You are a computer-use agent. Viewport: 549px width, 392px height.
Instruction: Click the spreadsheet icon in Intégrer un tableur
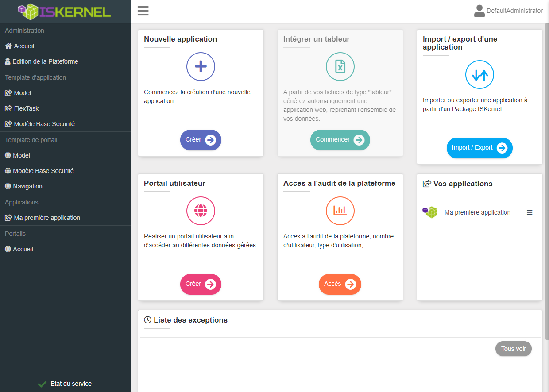[x=340, y=66]
